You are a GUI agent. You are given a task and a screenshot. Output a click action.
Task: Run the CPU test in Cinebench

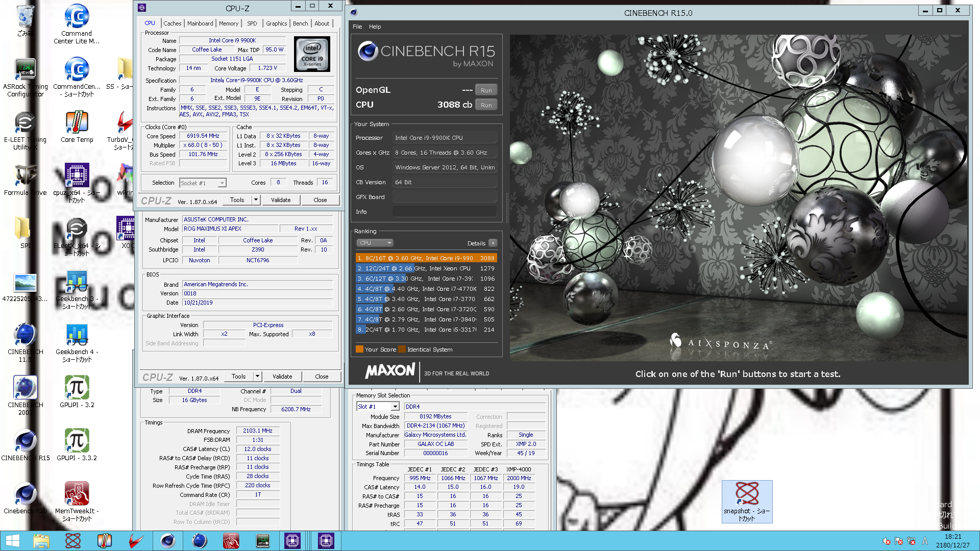click(x=486, y=105)
